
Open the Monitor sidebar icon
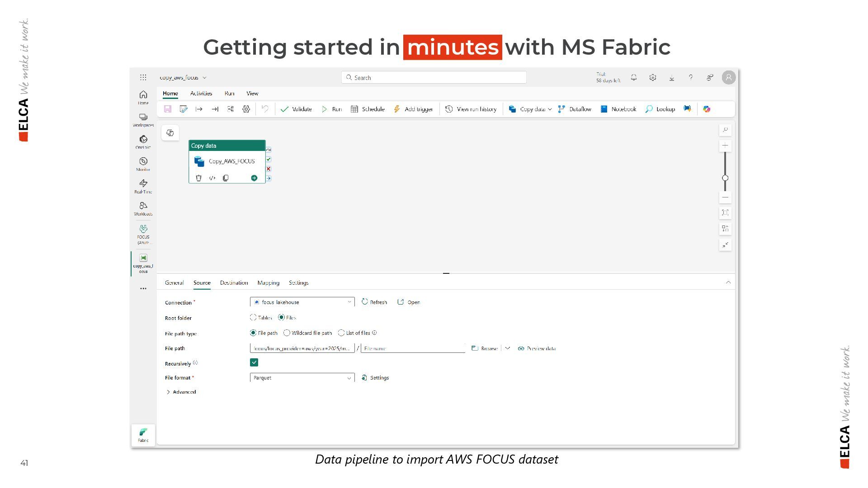click(x=143, y=162)
